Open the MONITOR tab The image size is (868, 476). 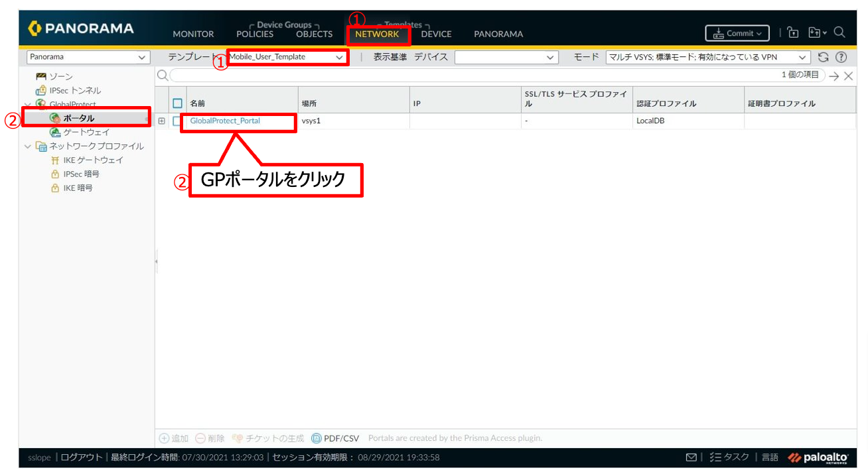193,34
